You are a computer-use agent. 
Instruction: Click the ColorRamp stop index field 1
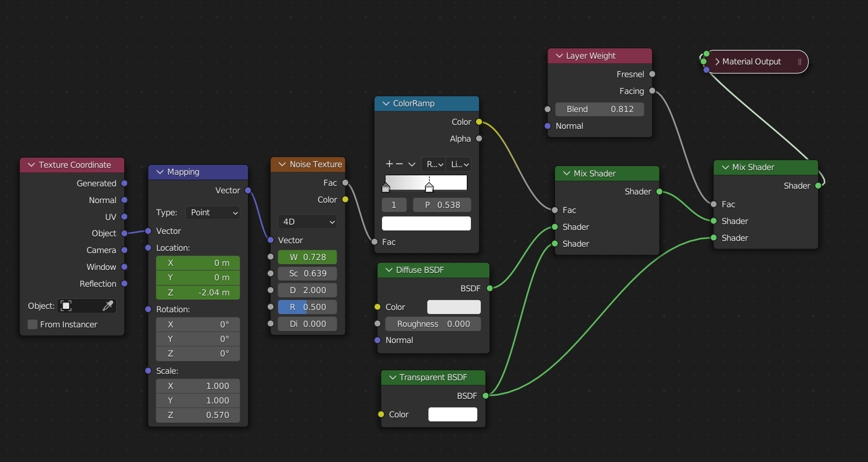[x=394, y=205]
